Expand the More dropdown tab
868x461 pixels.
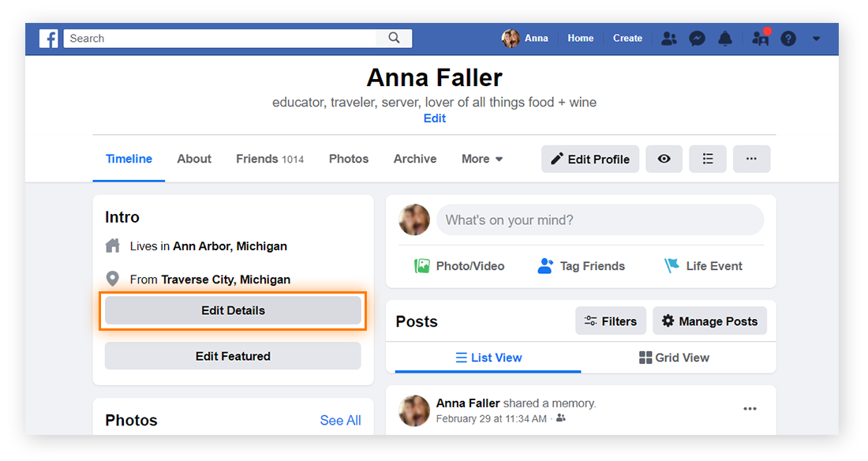[482, 159]
